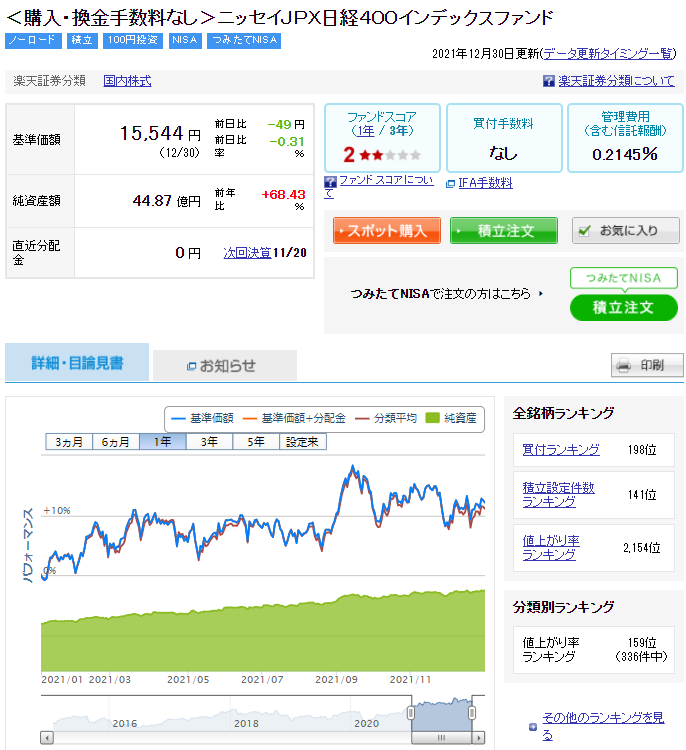This screenshot has height=750, width=686.
Task: Click the chart horizontal scrollbar thumb
Action: tap(442, 737)
